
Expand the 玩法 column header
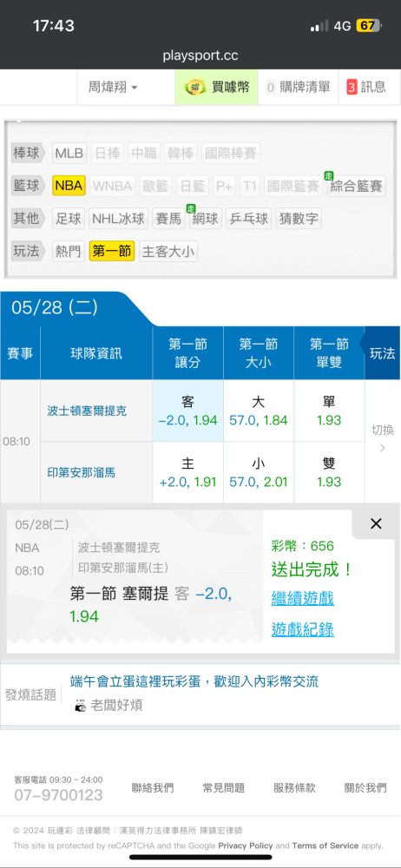(382, 353)
